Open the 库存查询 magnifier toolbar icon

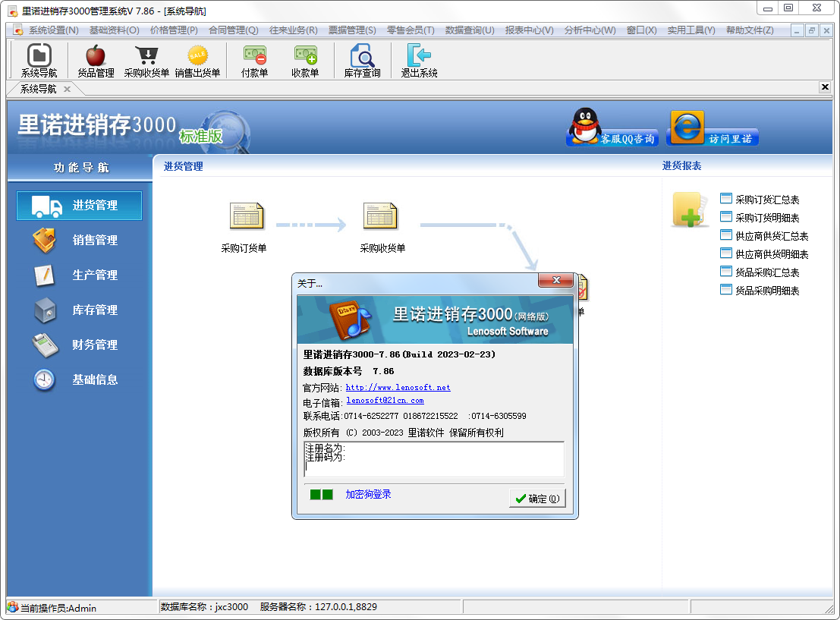362,61
